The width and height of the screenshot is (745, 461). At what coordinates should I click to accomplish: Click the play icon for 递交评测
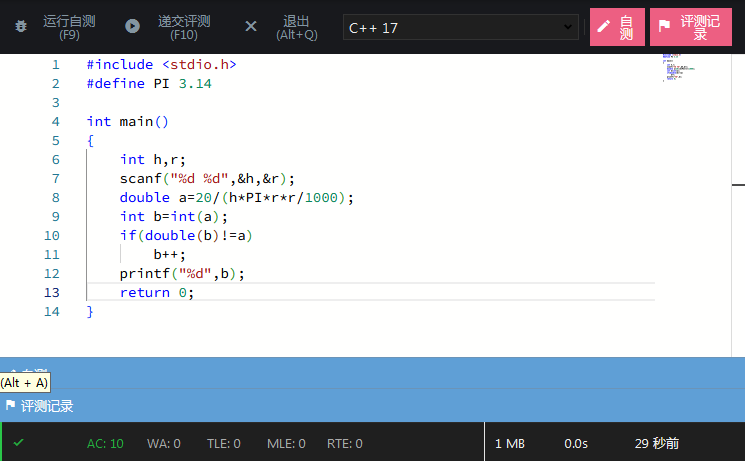pyautogui.click(x=132, y=27)
